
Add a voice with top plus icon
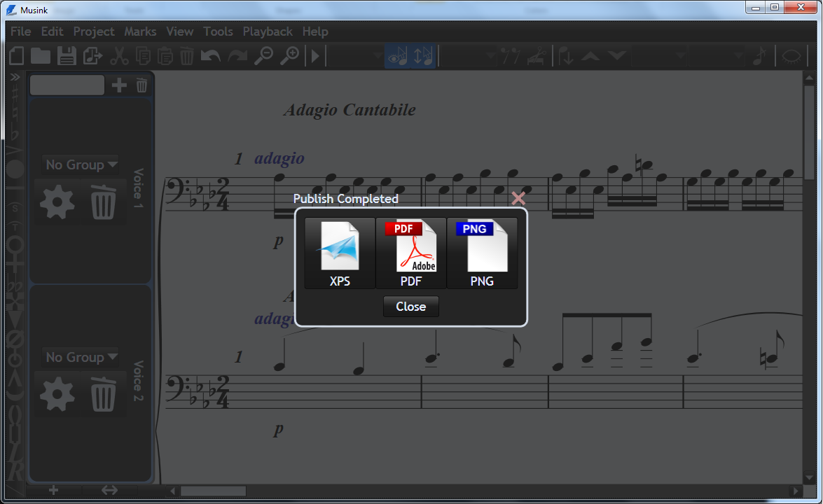[119, 85]
